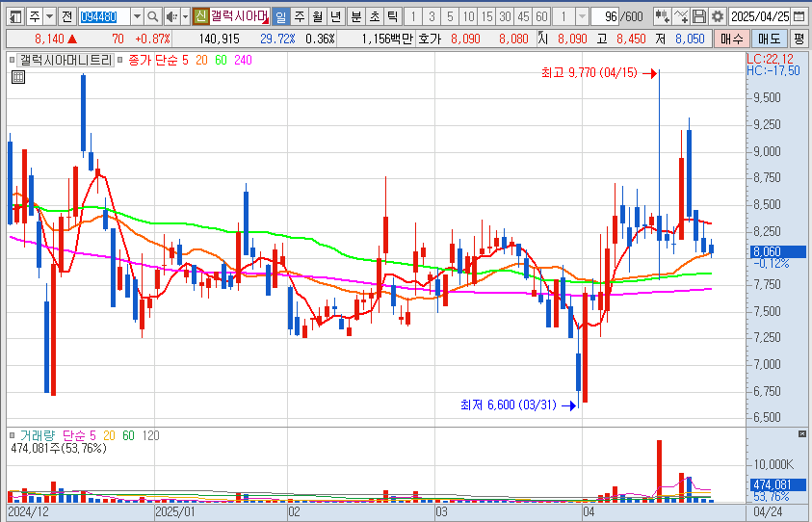
Task: Switch to the tick '틱' chart period
Action: (393, 17)
